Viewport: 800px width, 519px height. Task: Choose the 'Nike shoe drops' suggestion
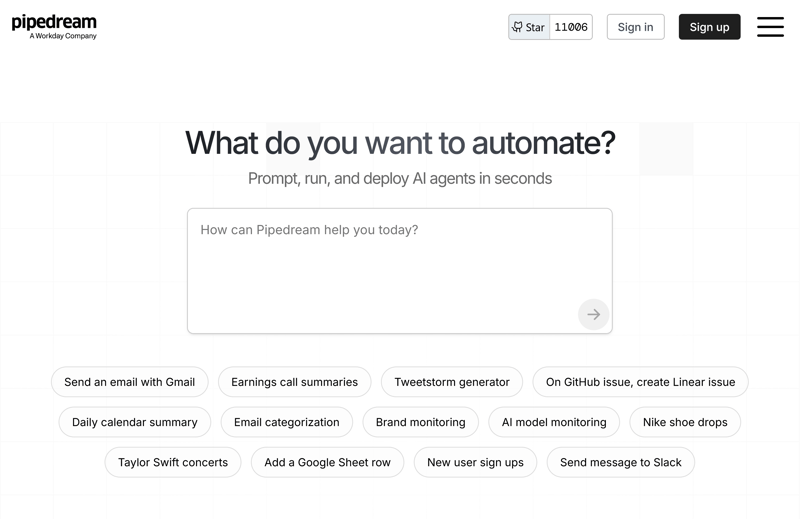[685, 422]
